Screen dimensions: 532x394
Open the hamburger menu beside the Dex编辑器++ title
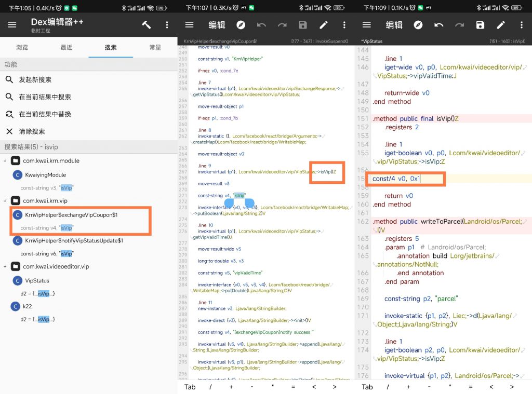[x=12, y=25]
